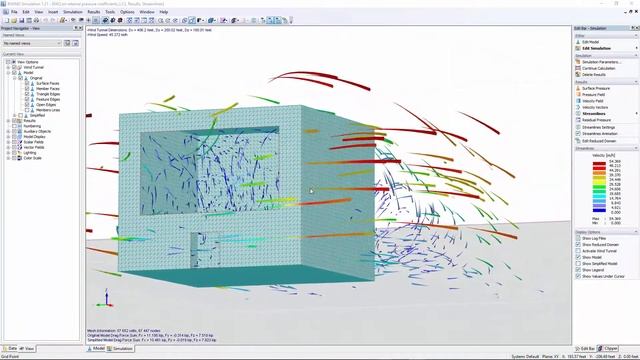Screen dimensions: 640x360
Task: Click the orange 39.370 legend swatch
Action: [x=599, y=173]
